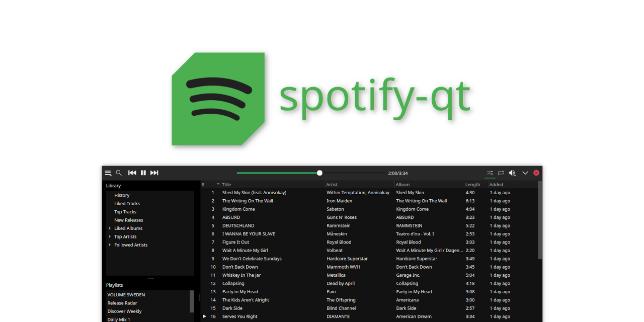
Task: Toggle shuffle playback
Action: point(490,173)
